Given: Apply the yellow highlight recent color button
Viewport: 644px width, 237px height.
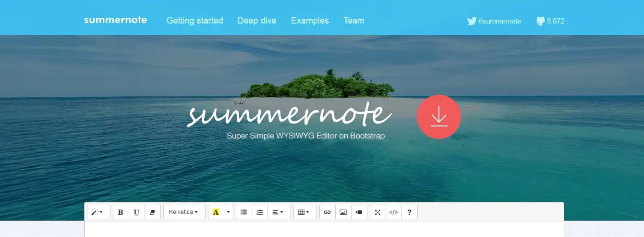Looking at the screenshot, I should (216, 212).
